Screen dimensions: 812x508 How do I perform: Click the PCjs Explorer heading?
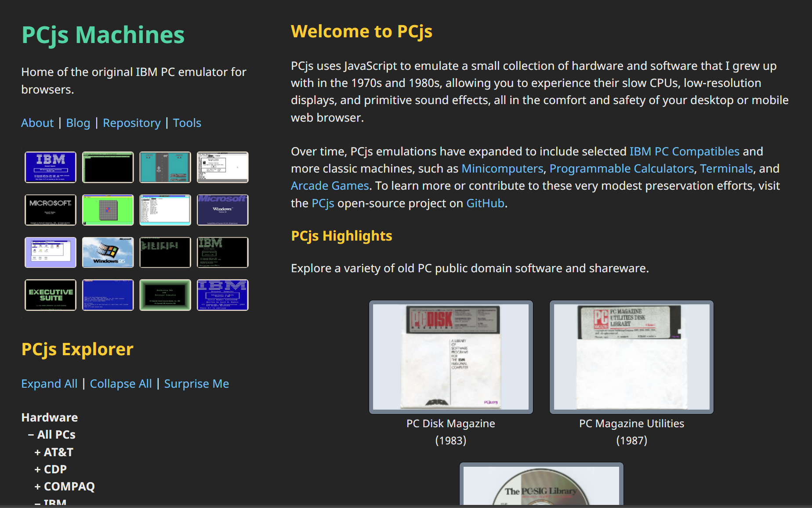(x=77, y=349)
